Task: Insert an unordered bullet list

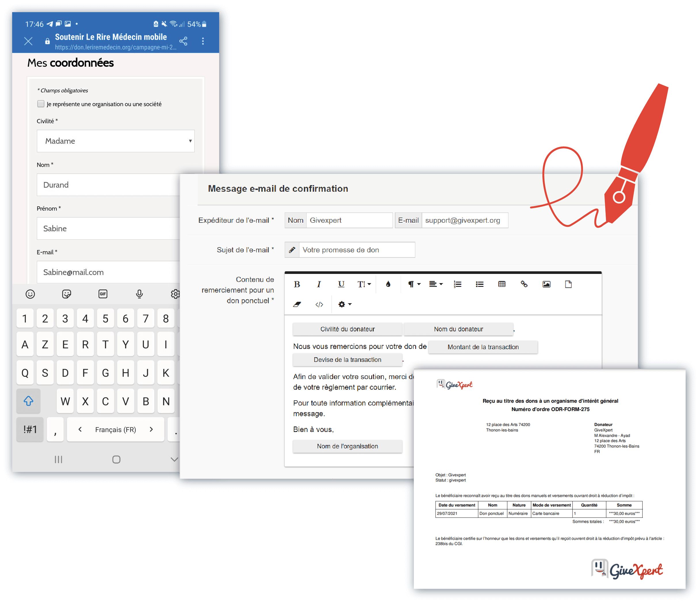Action: pos(480,284)
